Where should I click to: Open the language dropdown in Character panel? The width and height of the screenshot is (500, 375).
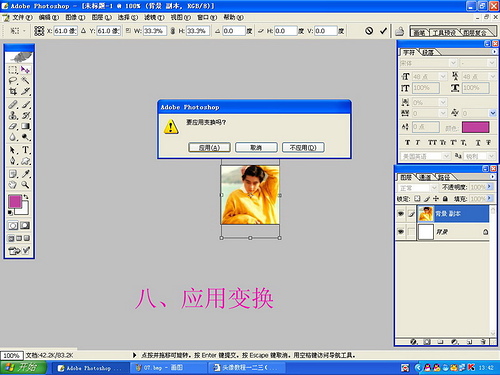point(446,156)
